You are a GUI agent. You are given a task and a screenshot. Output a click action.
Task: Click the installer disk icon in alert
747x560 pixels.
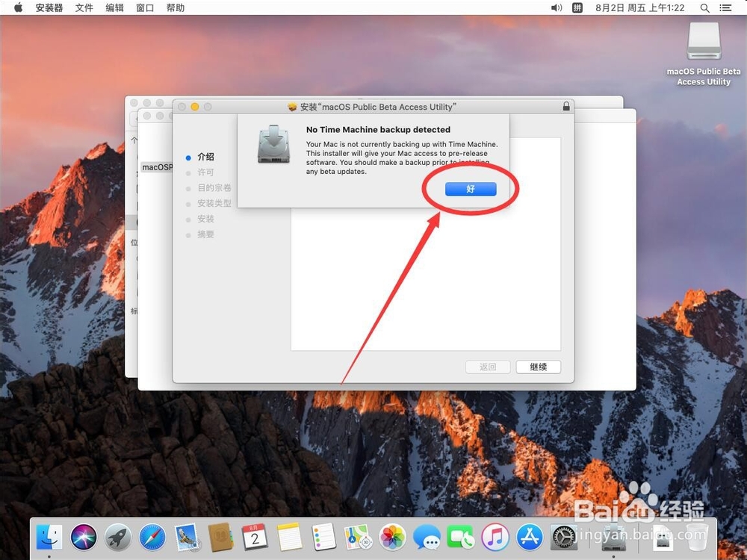click(273, 144)
